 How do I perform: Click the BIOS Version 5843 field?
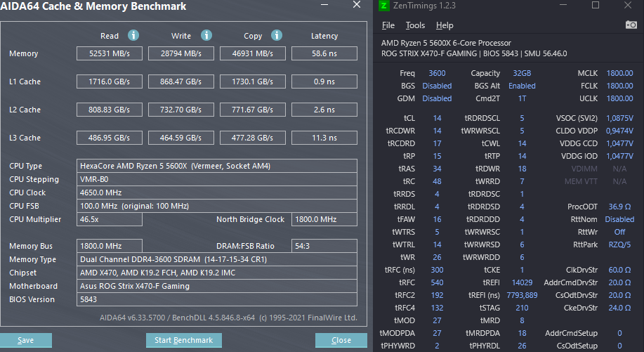point(217,299)
